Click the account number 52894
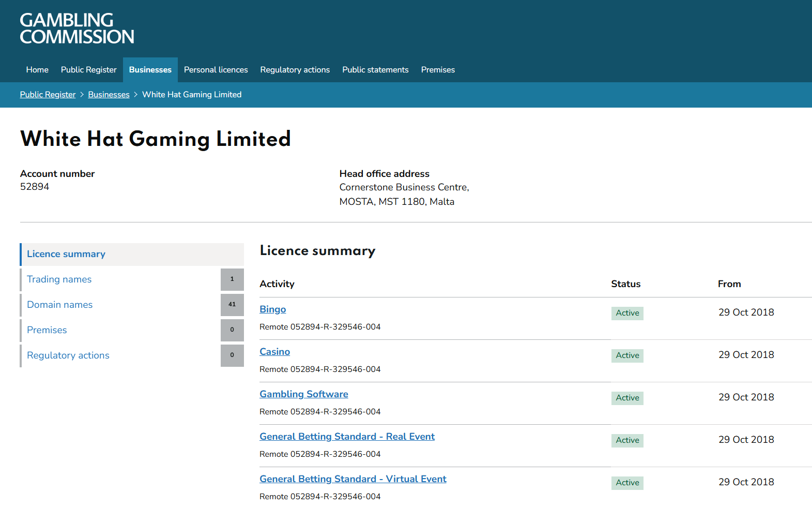Viewport: 812px width, 507px height. (35, 187)
